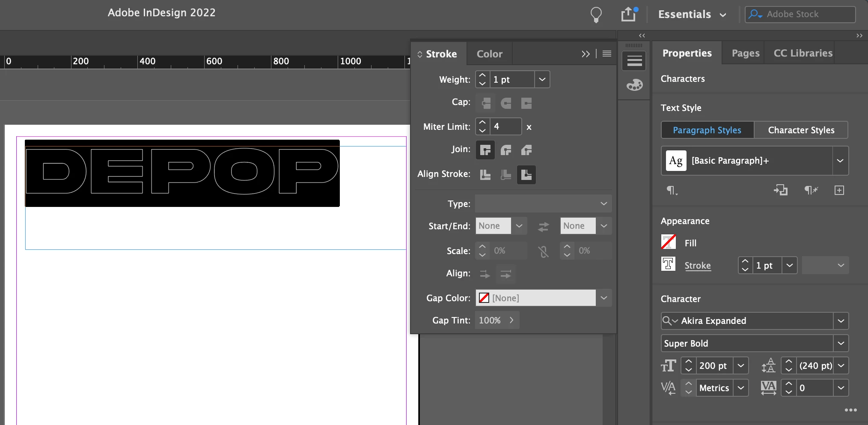
Task: Toggle the arrowhead scale link icon
Action: click(x=544, y=251)
